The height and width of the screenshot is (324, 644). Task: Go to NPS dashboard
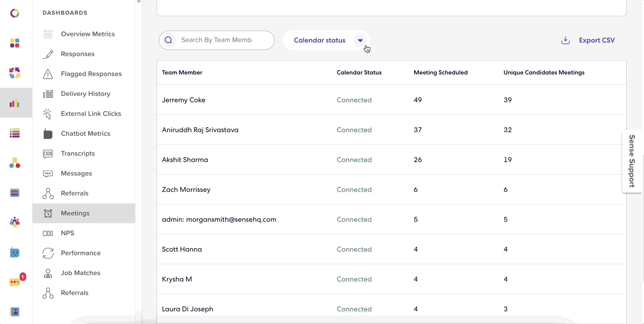tap(67, 233)
